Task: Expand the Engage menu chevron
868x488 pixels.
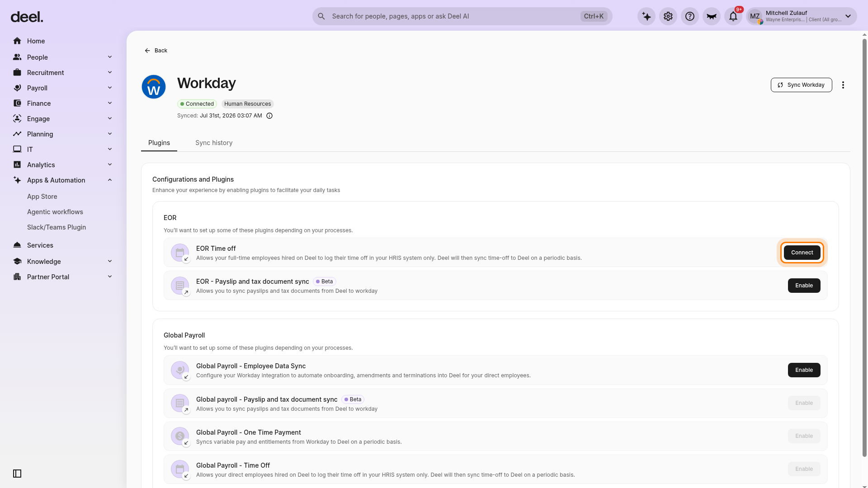Action: click(x=110, y=119)
